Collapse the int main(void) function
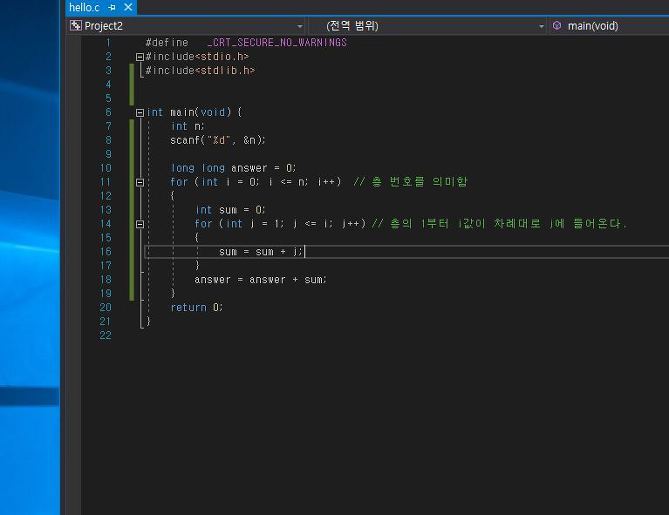The height and width of the screenshot is (515, 669). click(x=140, y=113)
